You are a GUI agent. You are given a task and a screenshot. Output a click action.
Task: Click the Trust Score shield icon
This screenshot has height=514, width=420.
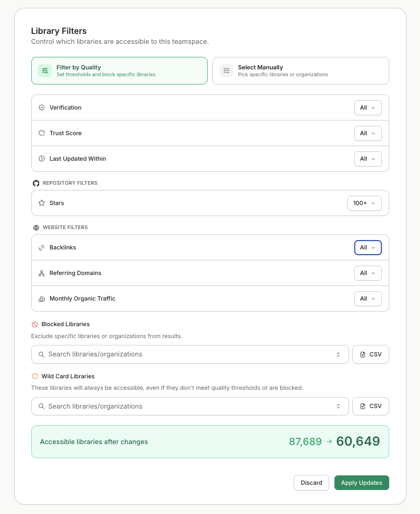42,133
